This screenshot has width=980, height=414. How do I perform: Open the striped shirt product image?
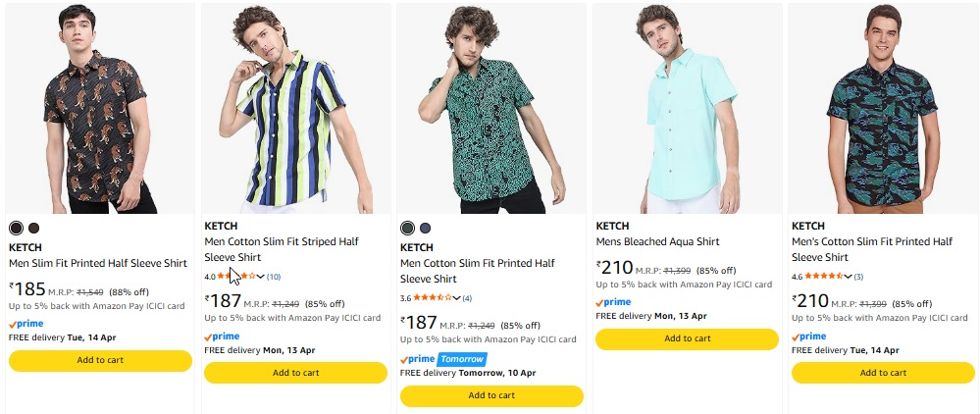click(295, 108)
